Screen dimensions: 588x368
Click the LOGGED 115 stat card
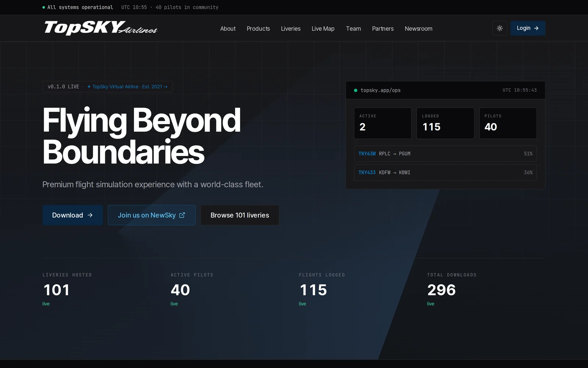(445, 123)
